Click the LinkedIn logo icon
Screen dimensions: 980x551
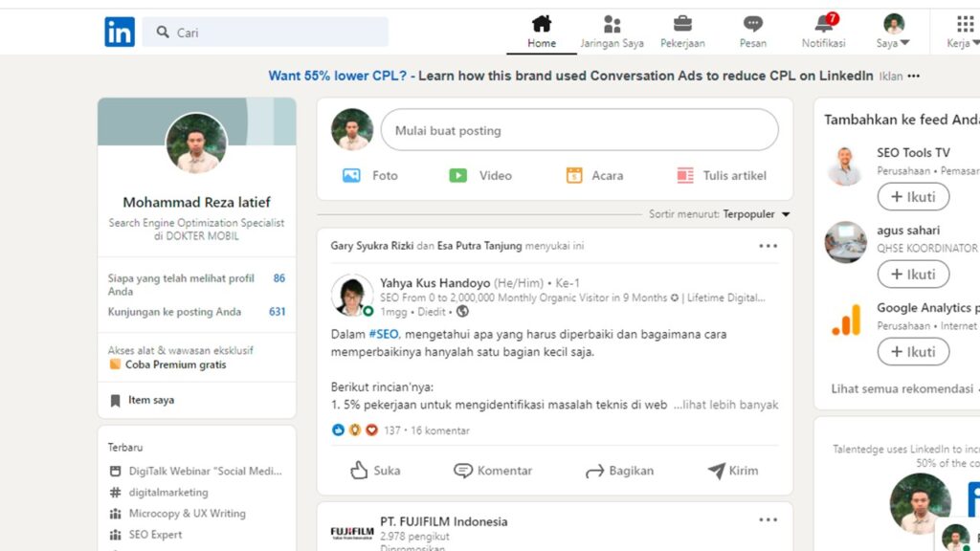coord(120,32)
